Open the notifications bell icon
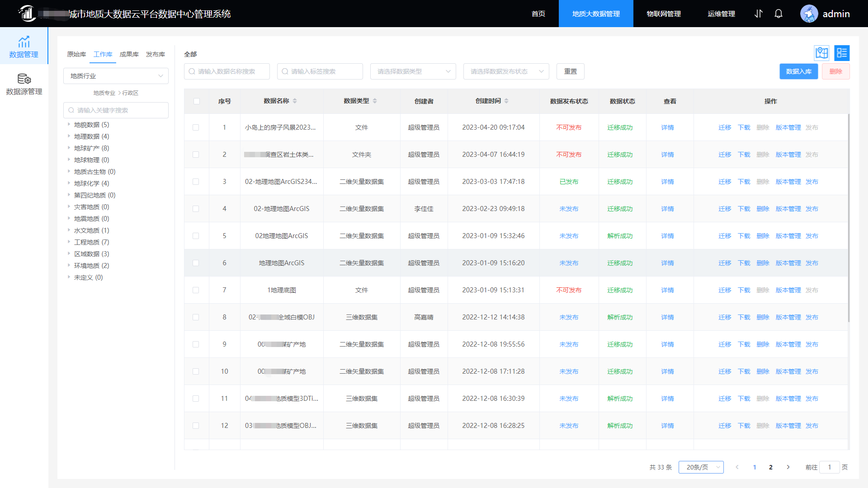Screen dimensions: 868x488 coord(778,14)
